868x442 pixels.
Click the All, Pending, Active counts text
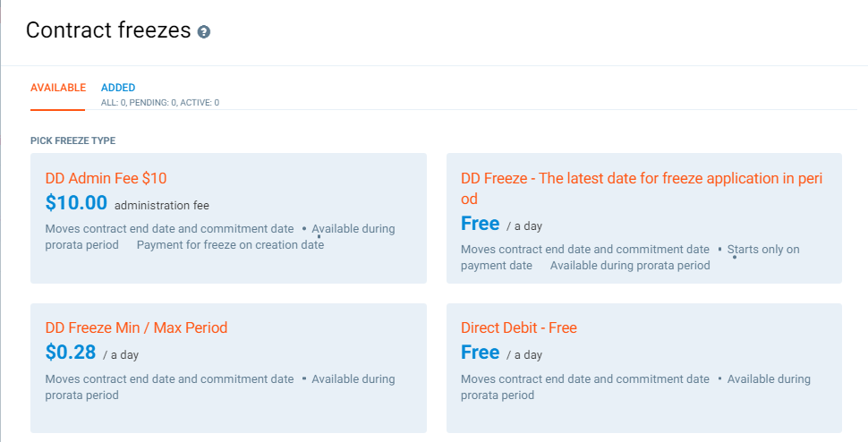[x=159, y=103]
